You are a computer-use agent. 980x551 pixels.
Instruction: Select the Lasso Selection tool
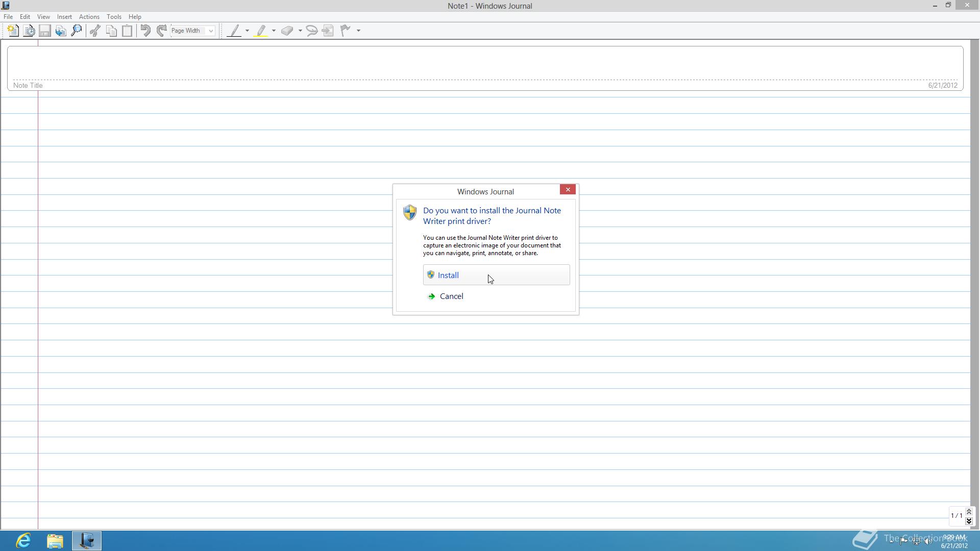coord(312,31)
